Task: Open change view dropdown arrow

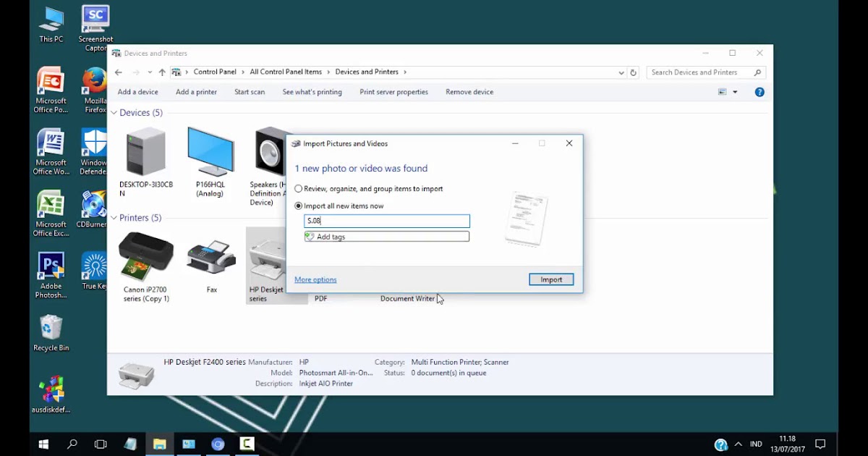Action: pyautogui.click(x=735, y=92)
